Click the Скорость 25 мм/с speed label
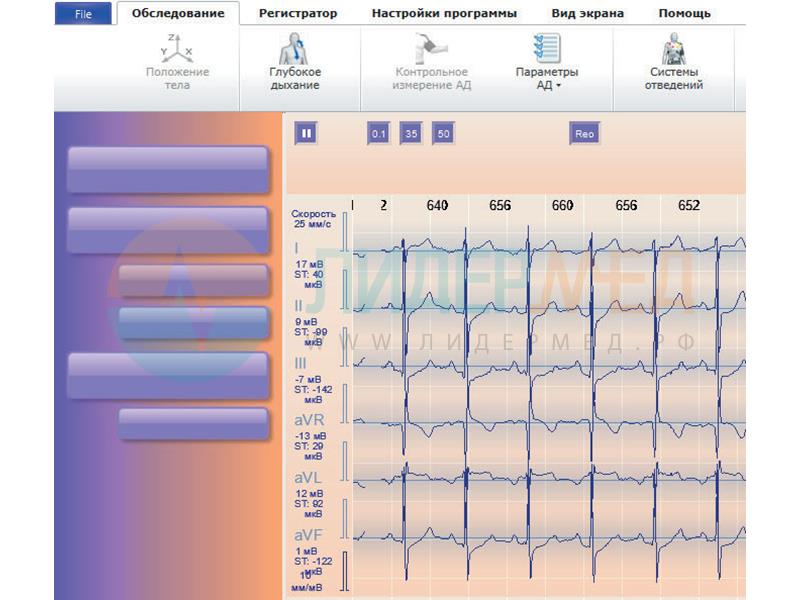 point(313,219)
